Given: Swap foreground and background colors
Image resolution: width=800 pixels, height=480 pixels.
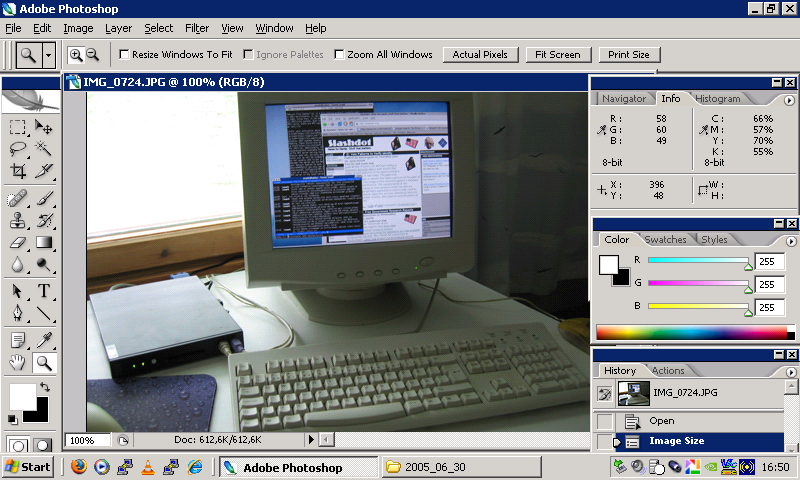Looking at the screenshot, I should pyautogui.click(x=44, y=386).
